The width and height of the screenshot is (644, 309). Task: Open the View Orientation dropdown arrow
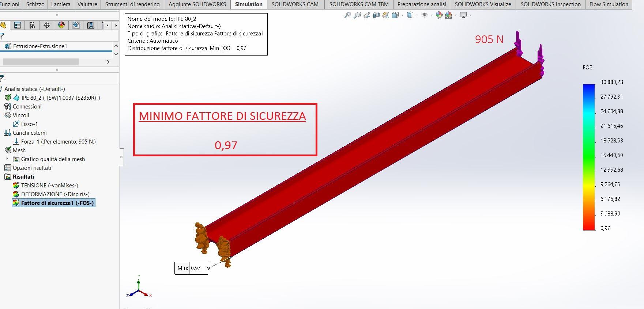point(402,15)
